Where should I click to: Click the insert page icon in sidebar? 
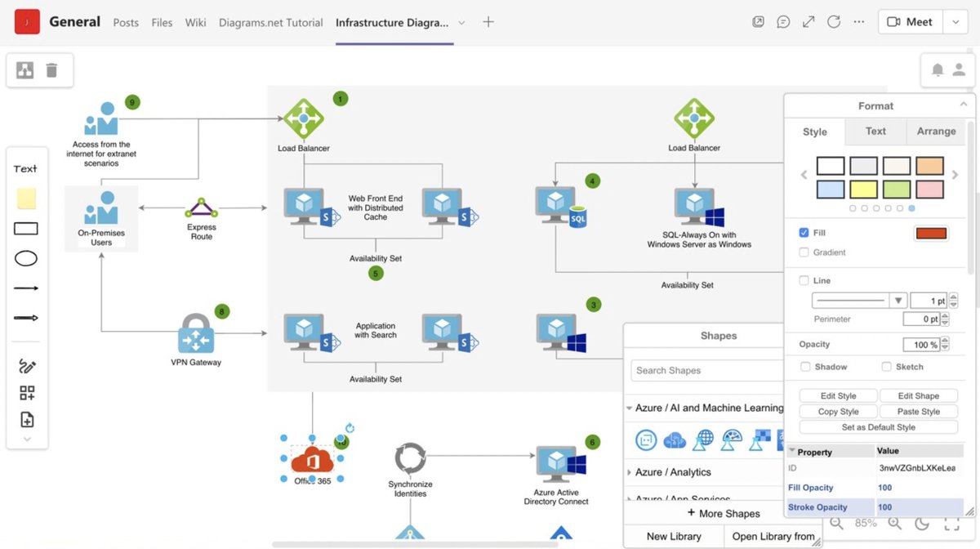[27, 420]
